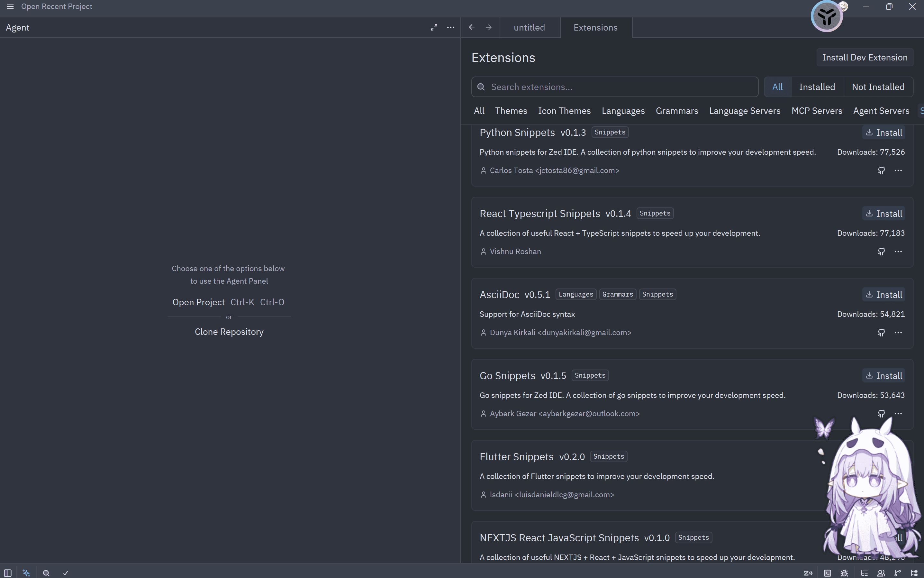Viewport: 924px width, 578px height.
Task: Open more options for React Typescript Snippets
Action: [x=898, y=252]
